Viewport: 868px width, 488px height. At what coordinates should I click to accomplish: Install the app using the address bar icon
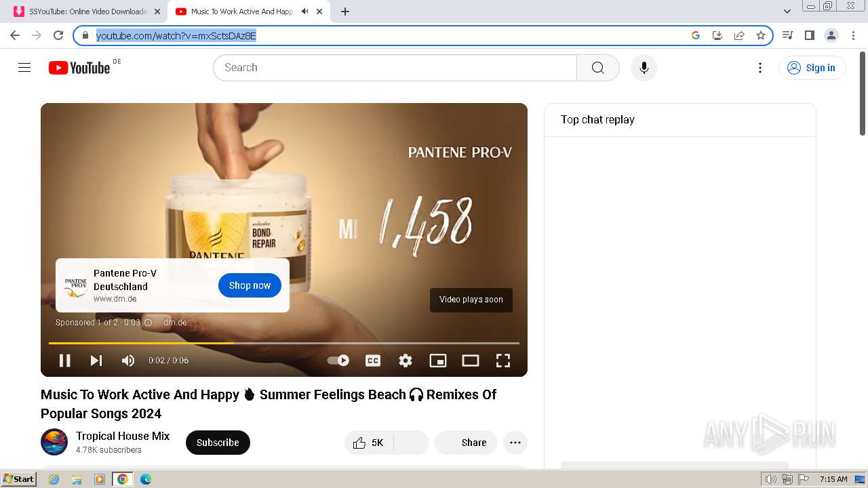(717, 35)
